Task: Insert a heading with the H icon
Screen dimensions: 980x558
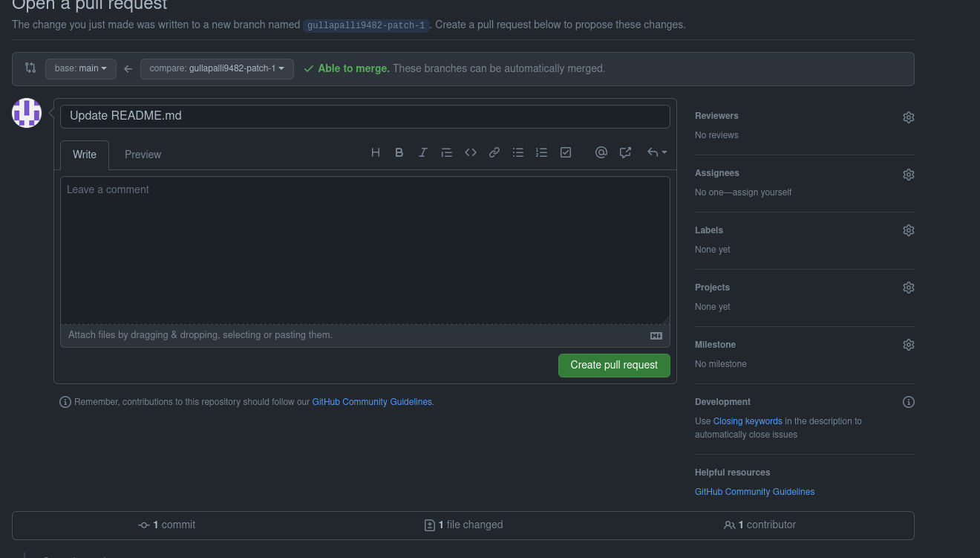Action: coord(376,152)
